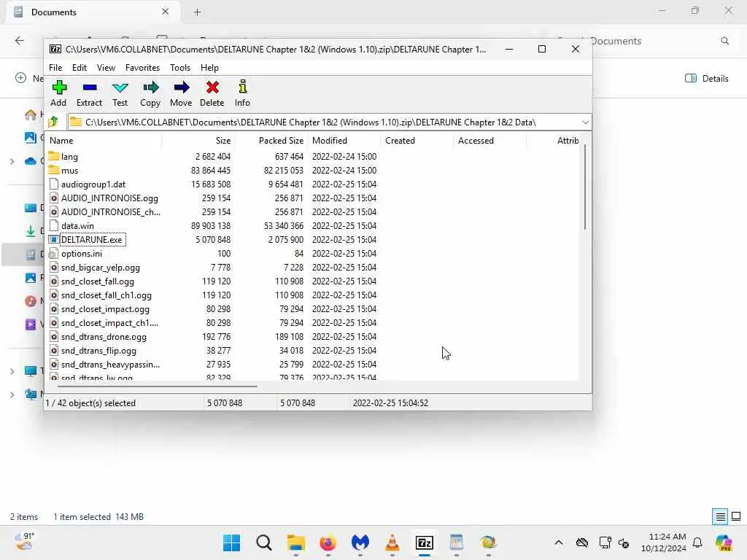Select snd_closet_impact.ogg file

pyautogui.click(x=105, y=308)
